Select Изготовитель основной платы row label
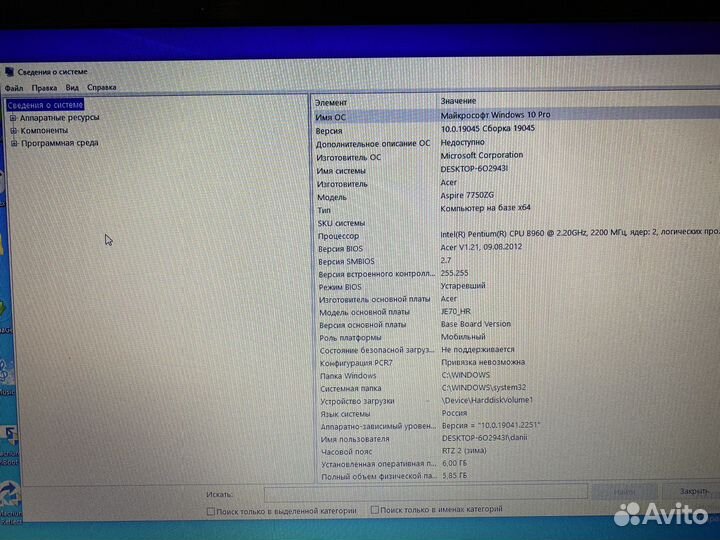720x540 pixels. click(x=375, y=299)
